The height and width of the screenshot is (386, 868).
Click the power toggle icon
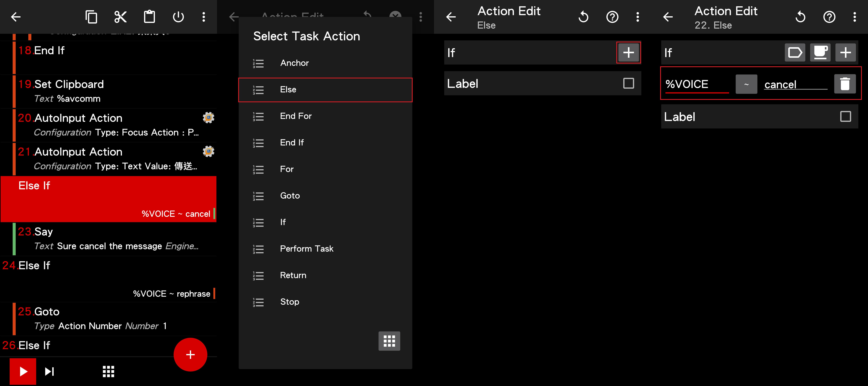pos(178,17)
